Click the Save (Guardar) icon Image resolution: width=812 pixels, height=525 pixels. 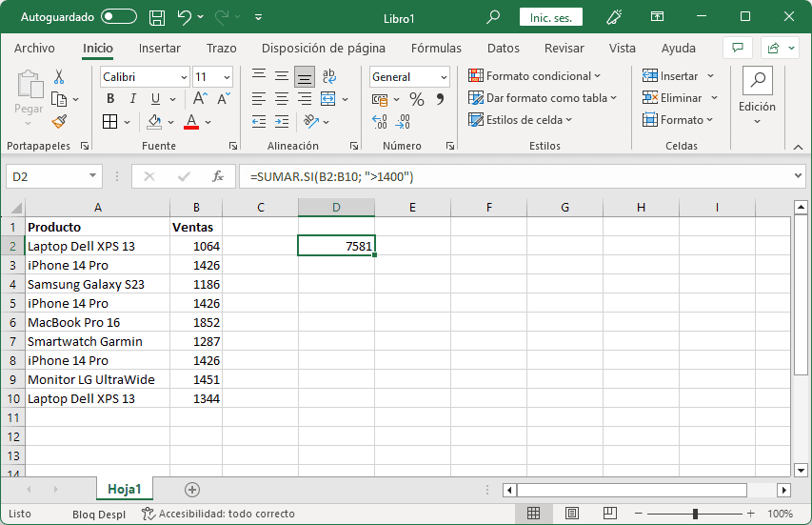pyautogui.click(x=157, y=17)
